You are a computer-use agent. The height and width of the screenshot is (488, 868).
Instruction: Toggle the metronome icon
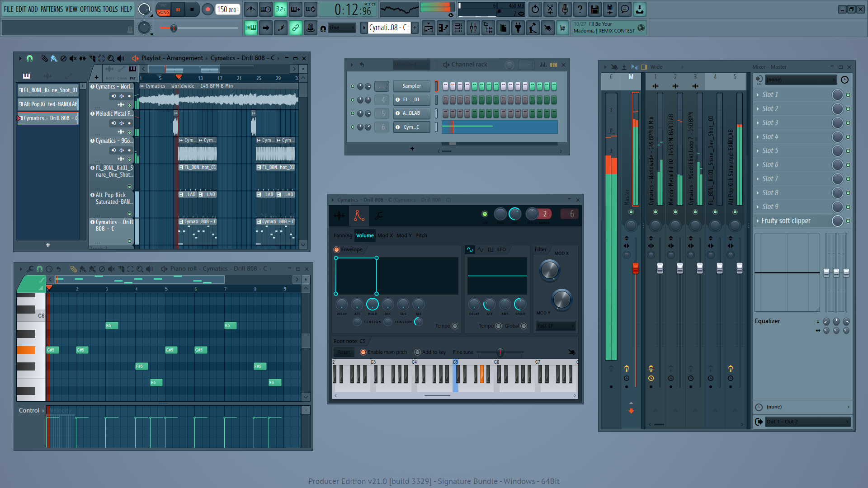[251, 9]
